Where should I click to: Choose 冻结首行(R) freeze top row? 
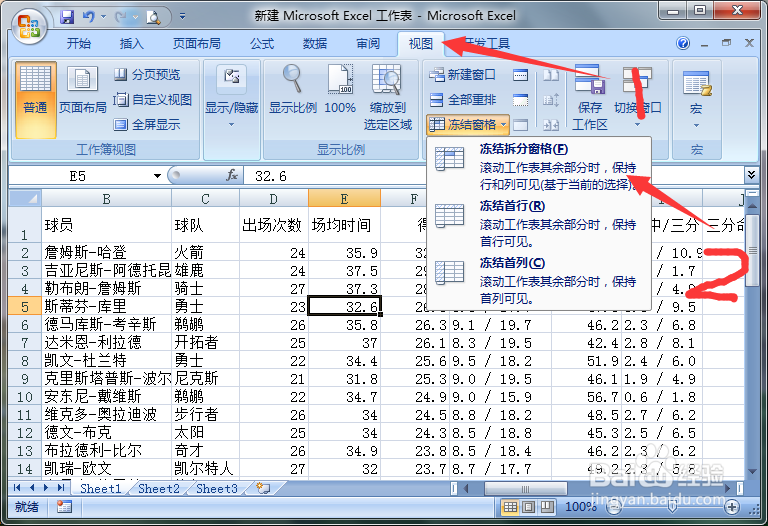coord(539,223)
